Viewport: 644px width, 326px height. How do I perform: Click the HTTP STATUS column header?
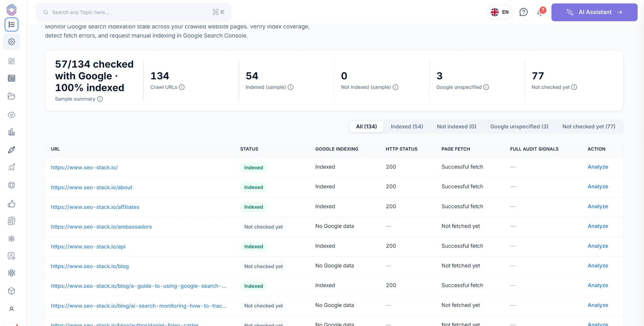(402, 149)
